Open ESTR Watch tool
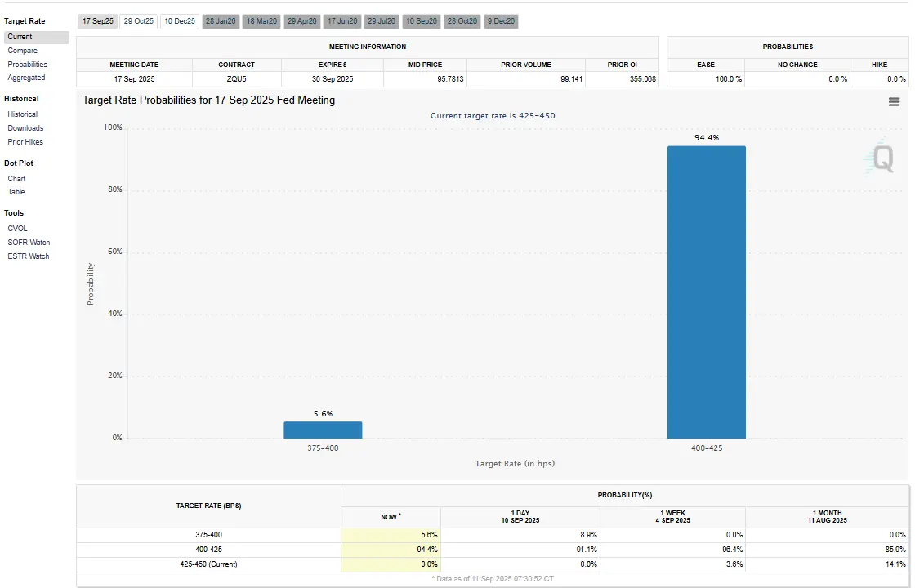This screenshot has height=588, width=915. coord(29,256)
